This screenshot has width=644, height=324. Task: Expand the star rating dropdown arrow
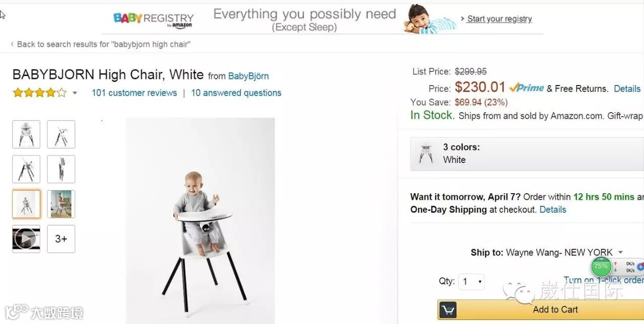(x=75, y=93)
